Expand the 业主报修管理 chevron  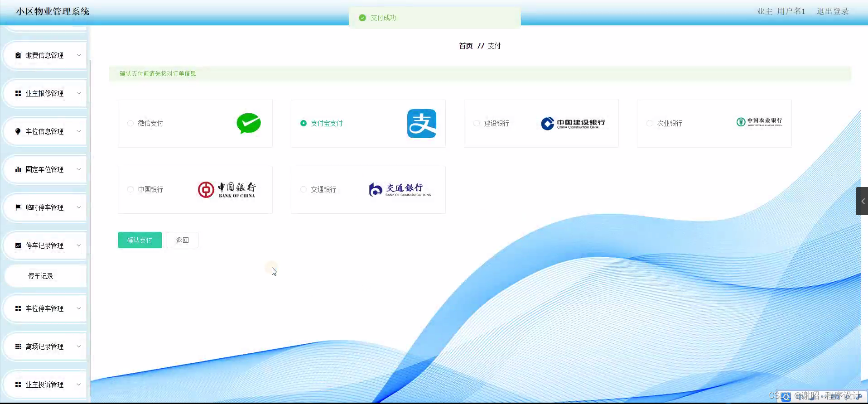(x=79, y=93)
